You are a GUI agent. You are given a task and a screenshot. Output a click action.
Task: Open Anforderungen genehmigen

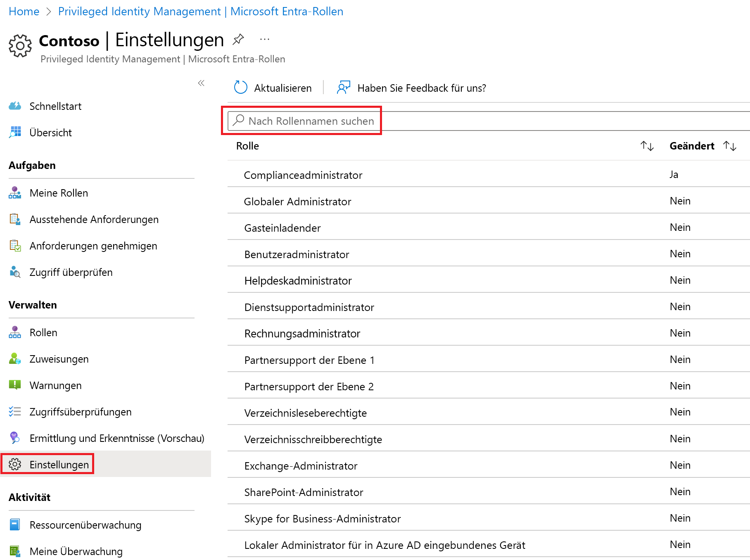click(x=93, y=246)
